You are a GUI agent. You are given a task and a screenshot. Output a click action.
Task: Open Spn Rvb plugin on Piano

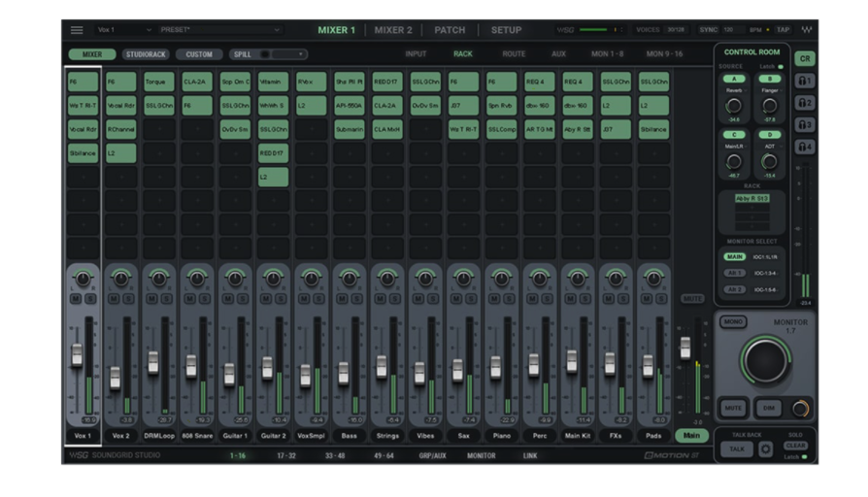[502, 105]
